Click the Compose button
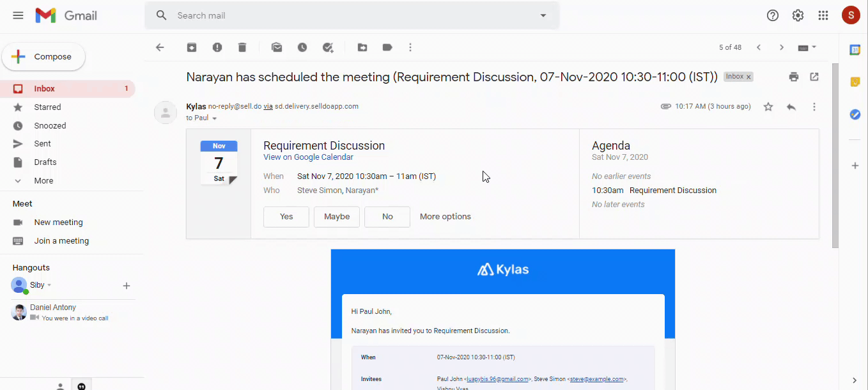The image size is (868, 390). click(43, 57)
